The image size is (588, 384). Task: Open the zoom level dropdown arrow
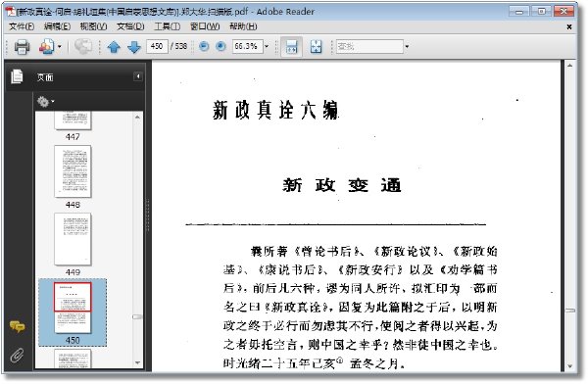point(267,47)
